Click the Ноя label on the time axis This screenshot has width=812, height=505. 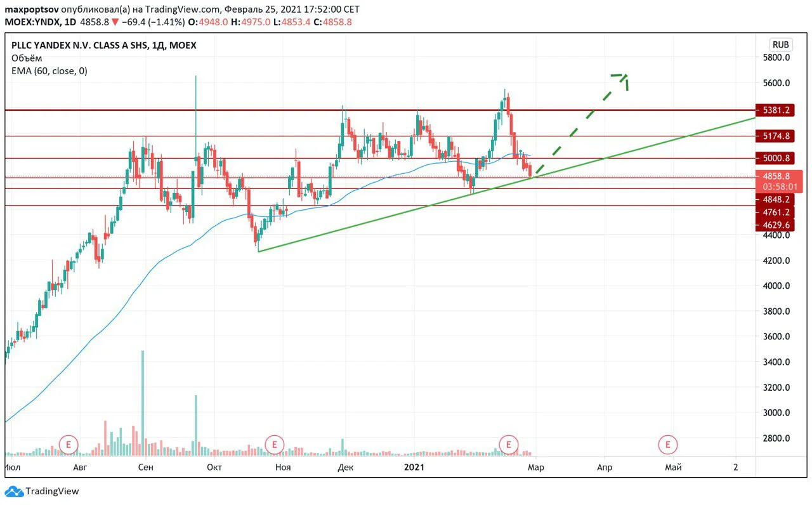pos(283,468)
